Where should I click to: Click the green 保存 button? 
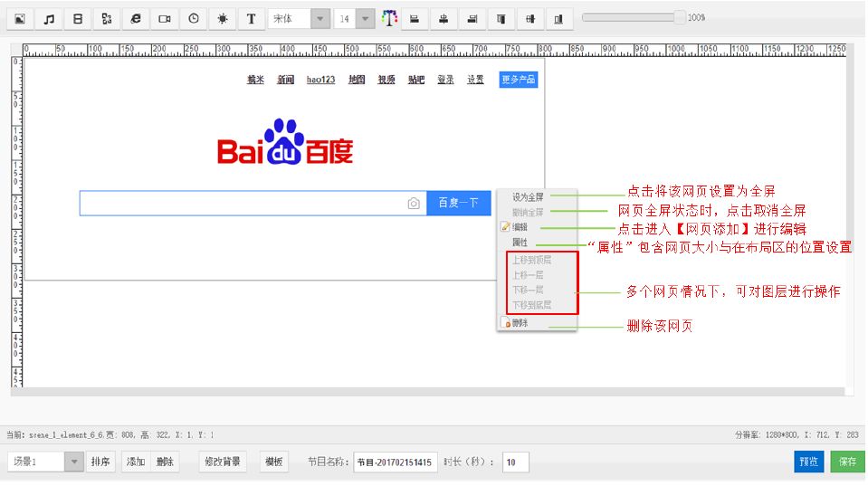pyautogui.click(x=847, y=462)
